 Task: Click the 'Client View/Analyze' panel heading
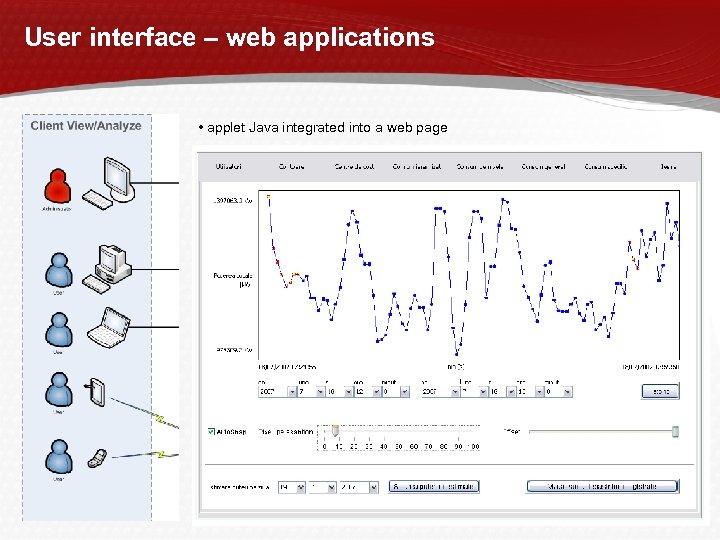tap(86, 126)
